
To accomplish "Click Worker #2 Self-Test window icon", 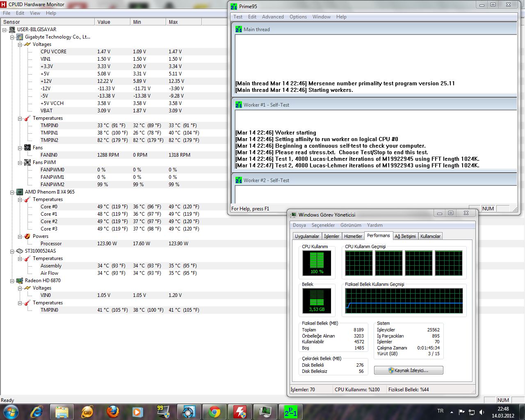I will point(239,180).
